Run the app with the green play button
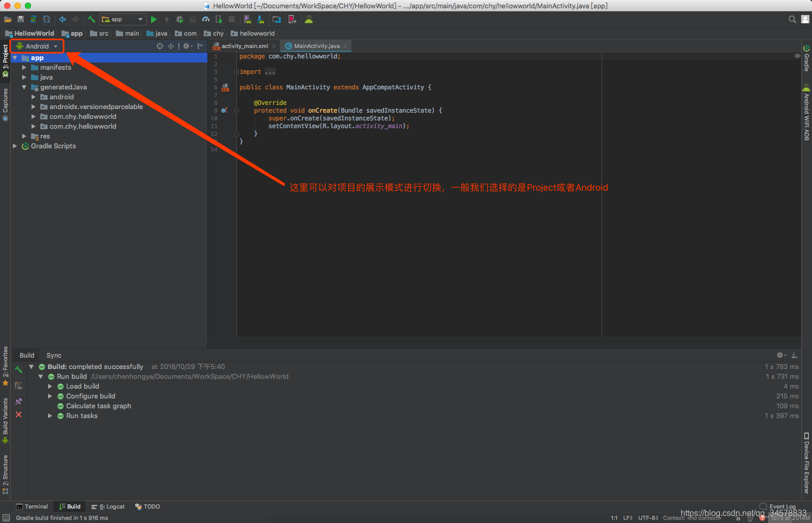Image resolution: width=812 pixels, height=523 pixels. coord(154,20)
